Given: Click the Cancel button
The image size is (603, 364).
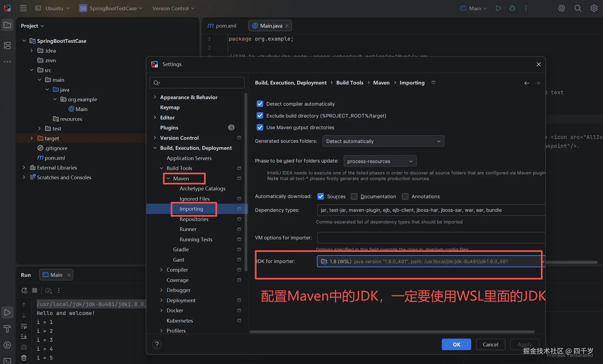Looking at the screenshot, I should 490,344.
